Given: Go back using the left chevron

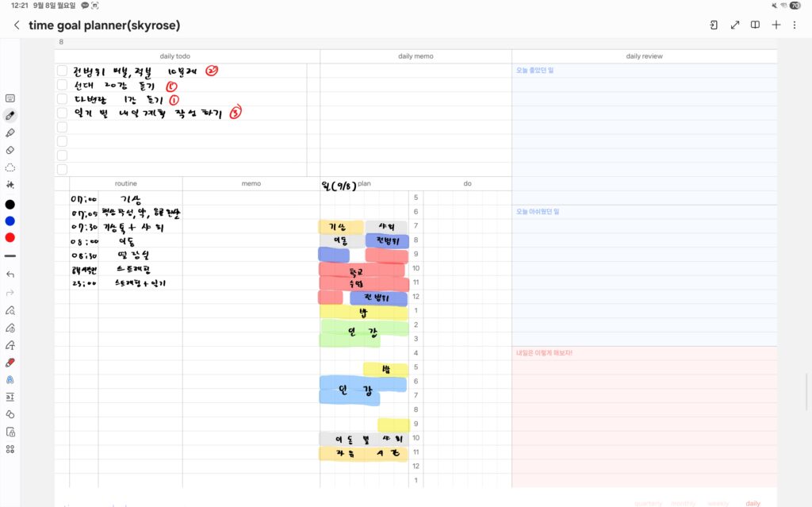Looking at the screenshot, I should coord(17,25).
